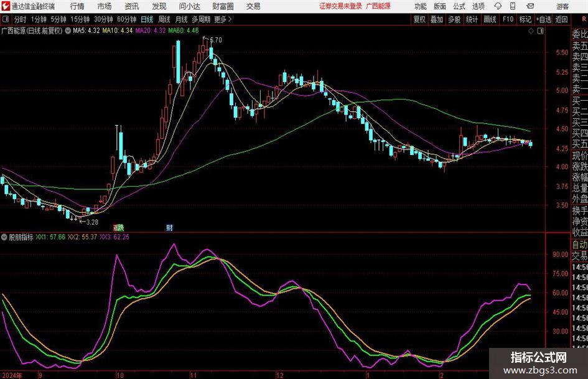Image resolution: width=588 pixels, height=379 pixels.
Task: Click the 2024年 label on the time axis
Action: (12, 375)
